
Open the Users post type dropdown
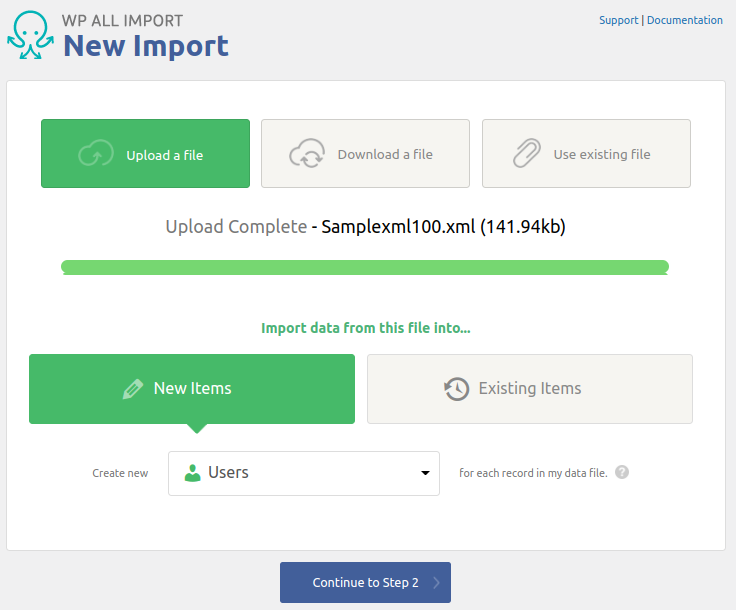coord(304,473)
